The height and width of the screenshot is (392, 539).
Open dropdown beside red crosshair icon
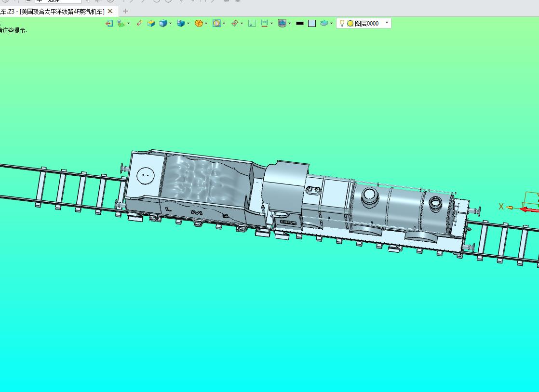242,23
